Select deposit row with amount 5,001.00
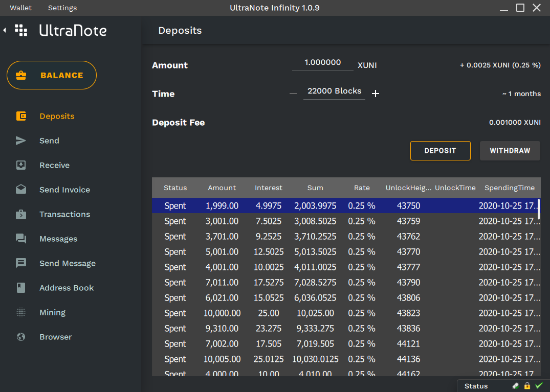 click(x=346, y=252)
